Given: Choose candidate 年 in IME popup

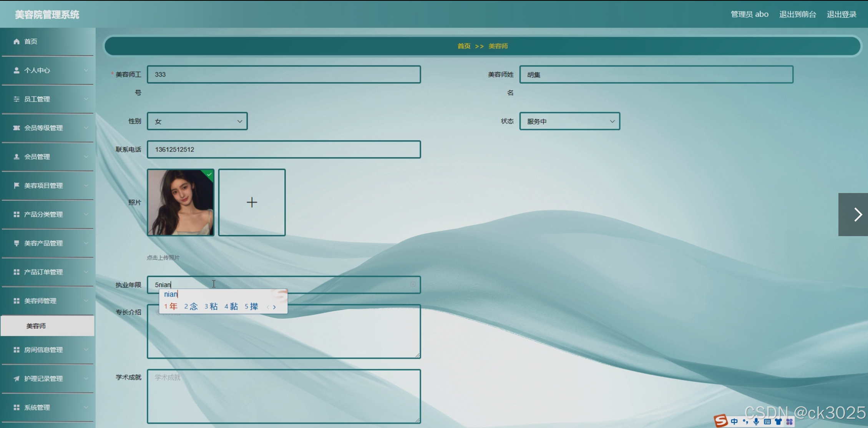Looking at the screenshot, I should pos(173,306).
